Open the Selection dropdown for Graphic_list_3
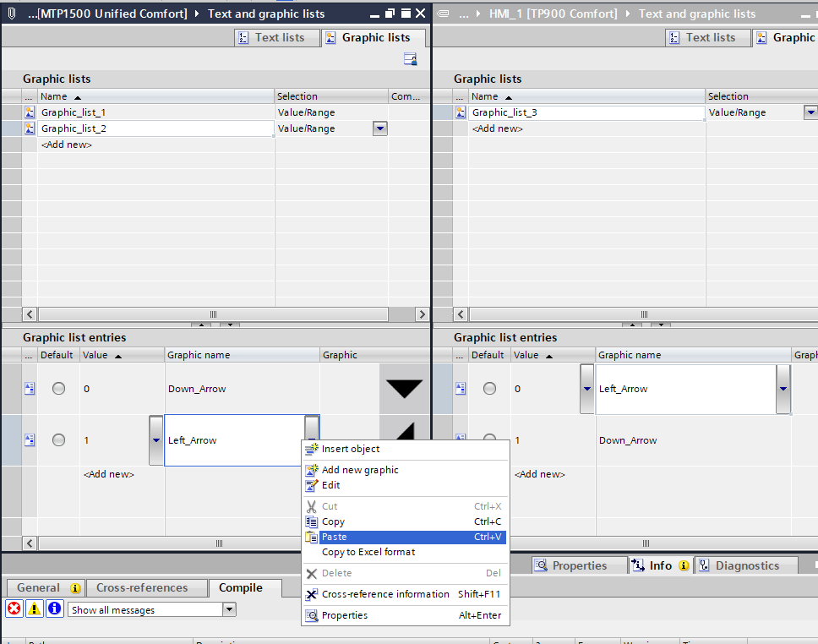 point(810,112)
